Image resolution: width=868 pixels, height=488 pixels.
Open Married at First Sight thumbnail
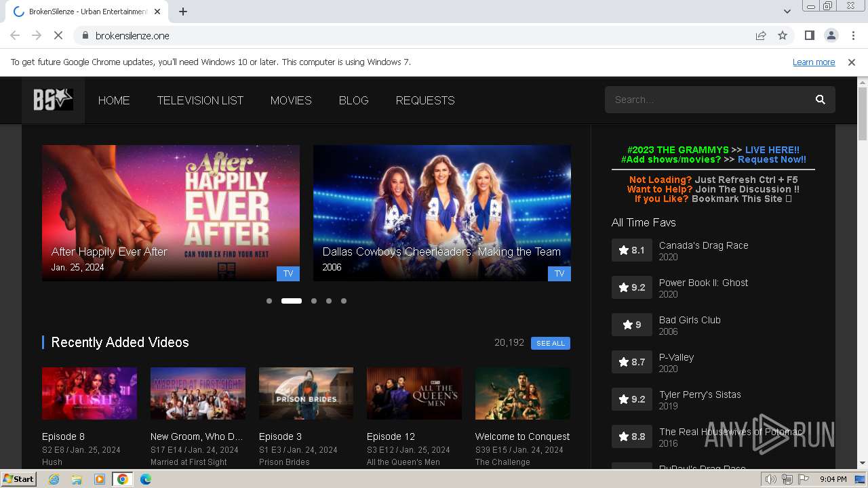coord(198,393)
